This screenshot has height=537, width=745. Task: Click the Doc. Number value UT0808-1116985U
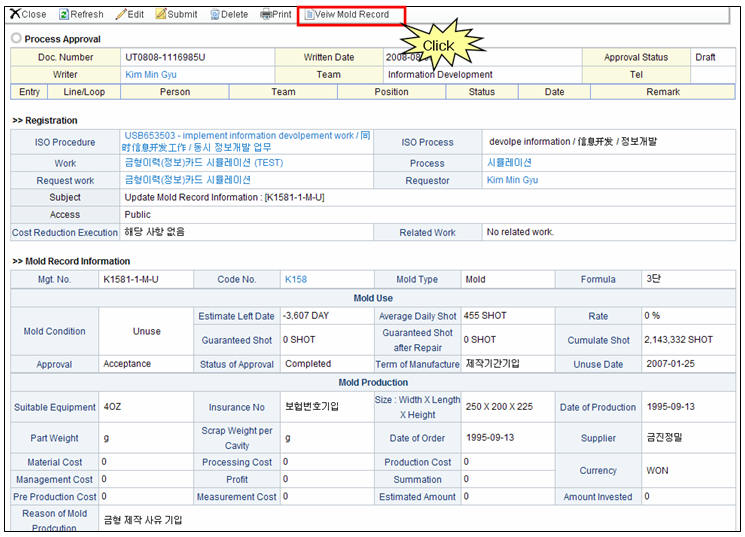[165, 58]
